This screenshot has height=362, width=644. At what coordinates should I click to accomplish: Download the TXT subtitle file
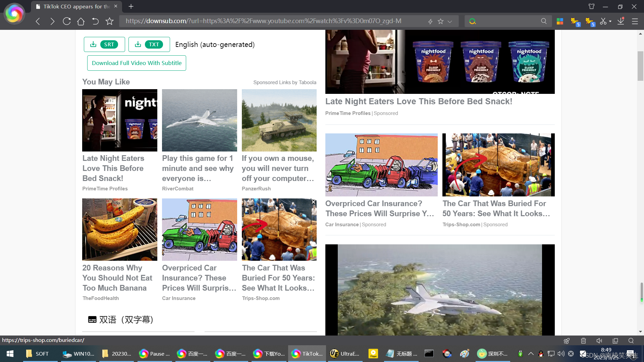[149, 44]
